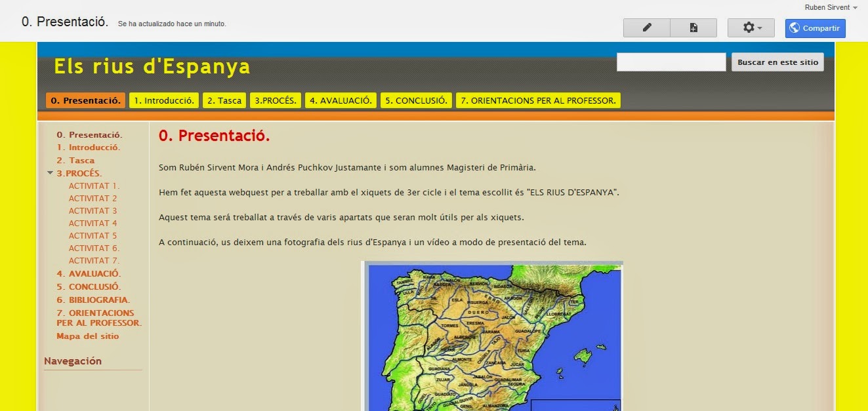
Task: Open ACTIVITAT 4 from the sidebar
Action: click(x=93, y=223)
